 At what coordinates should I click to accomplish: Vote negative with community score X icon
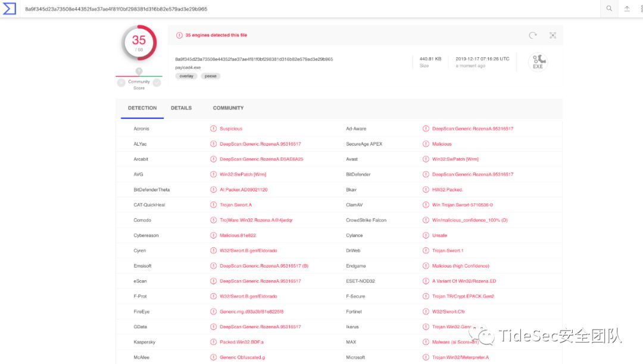click(x=121, y=83)
